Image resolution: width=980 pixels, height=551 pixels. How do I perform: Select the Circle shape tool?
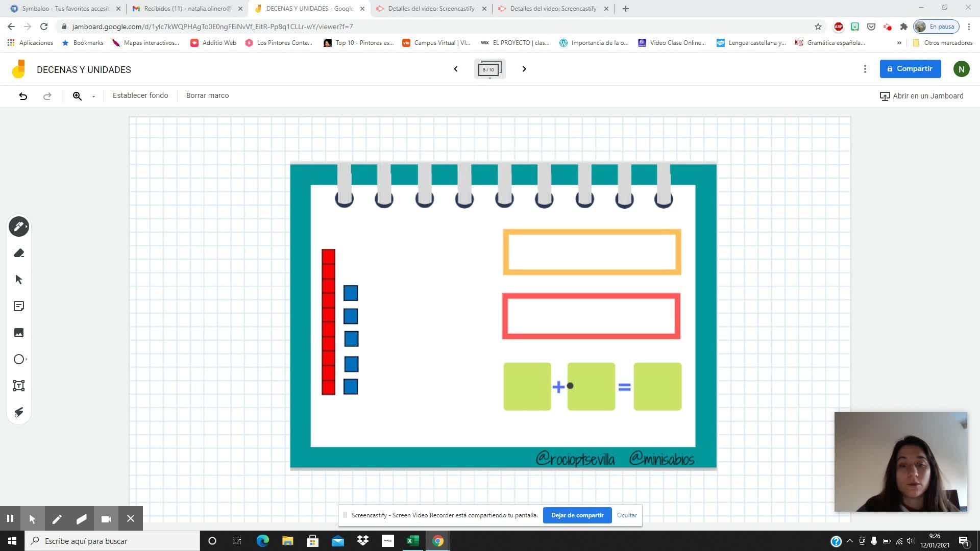[19, 359]
